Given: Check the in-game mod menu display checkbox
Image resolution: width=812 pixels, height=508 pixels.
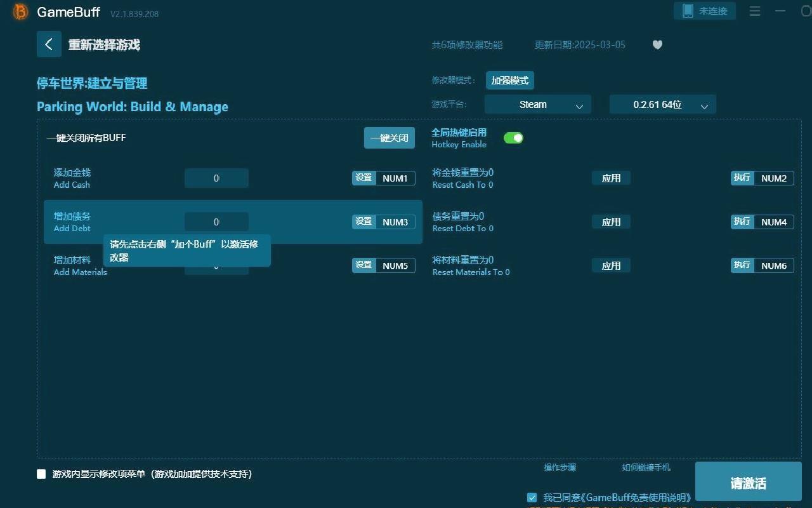Looking at the screenshot, I should click(41, 474).
